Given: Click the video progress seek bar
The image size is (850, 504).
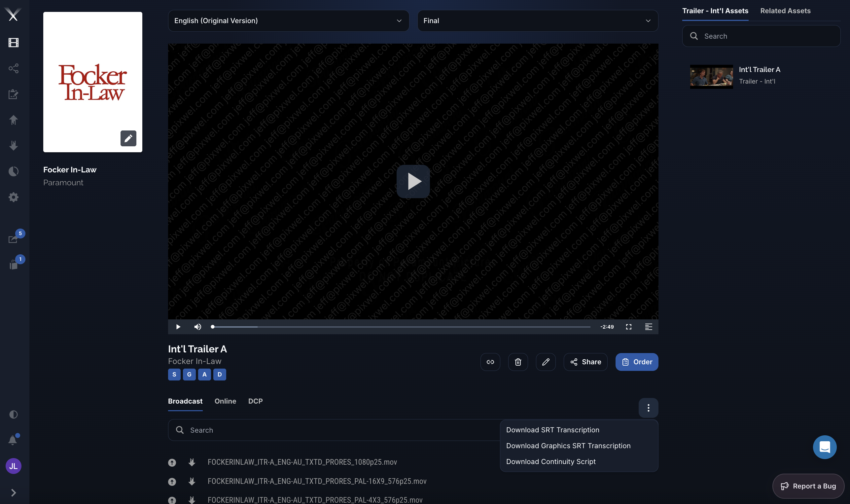Looking at the screenshot, I should pyautogui.click(x=401, y=327).
